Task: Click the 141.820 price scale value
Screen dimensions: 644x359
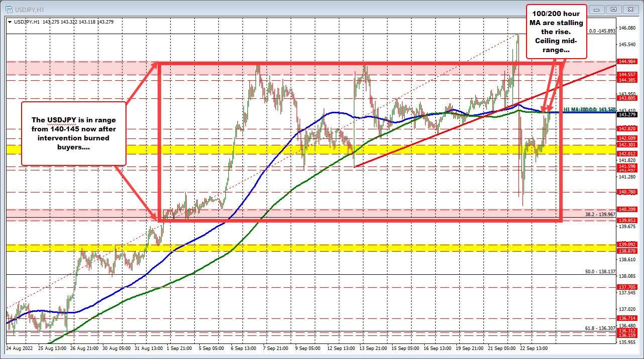Action: 627,160
